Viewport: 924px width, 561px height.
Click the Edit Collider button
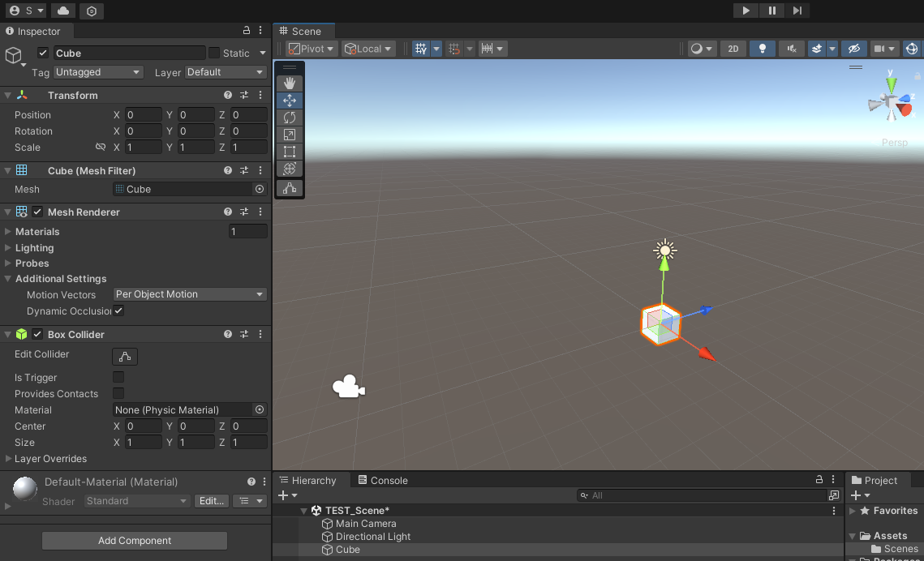[x=125, y=356]
